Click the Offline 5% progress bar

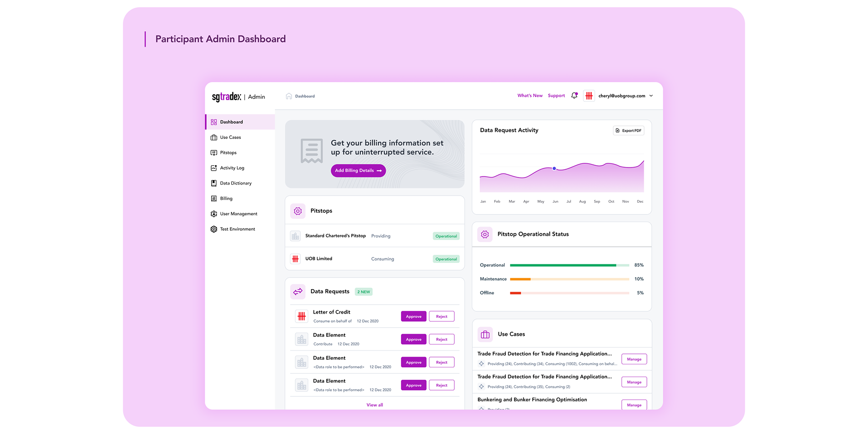point(570,293)
